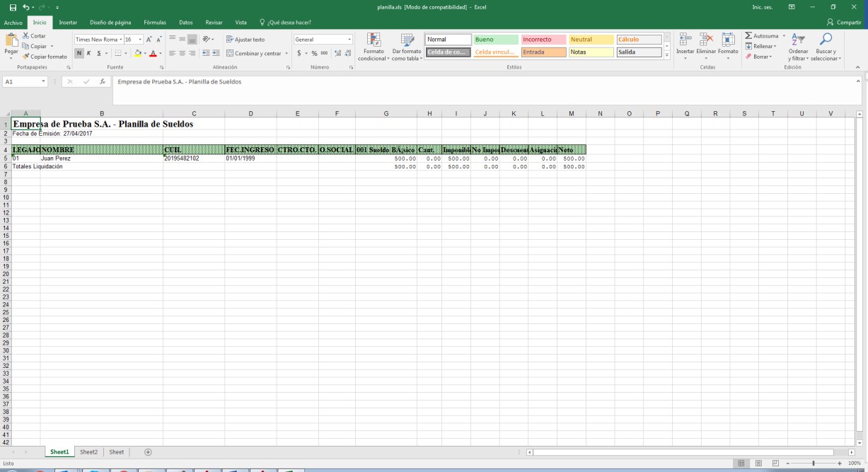The width and height of the screenshot is (868, 472).
Task: Click the Compartir button
Action: click(x=843, y=23)
